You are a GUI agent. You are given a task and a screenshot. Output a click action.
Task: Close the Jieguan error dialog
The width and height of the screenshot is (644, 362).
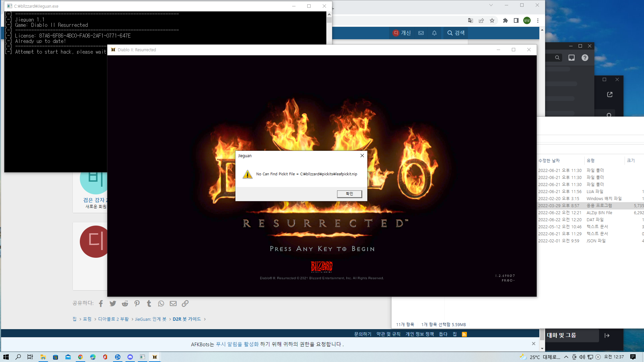[362, 156]
